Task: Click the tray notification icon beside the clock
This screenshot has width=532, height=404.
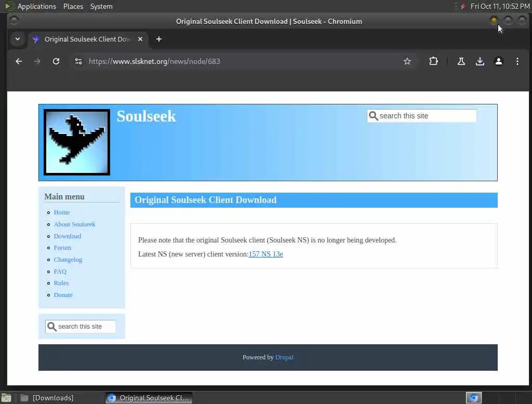Action: (463, 6)
